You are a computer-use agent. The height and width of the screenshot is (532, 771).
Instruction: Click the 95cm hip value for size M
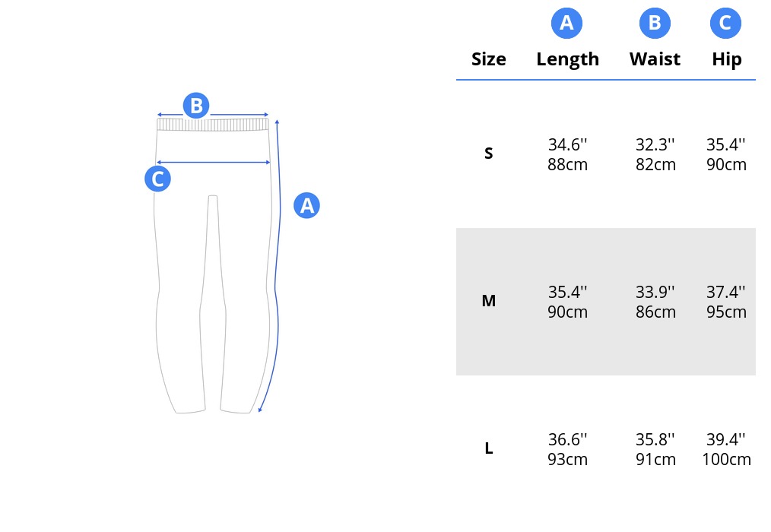click(x=726, y=312)
